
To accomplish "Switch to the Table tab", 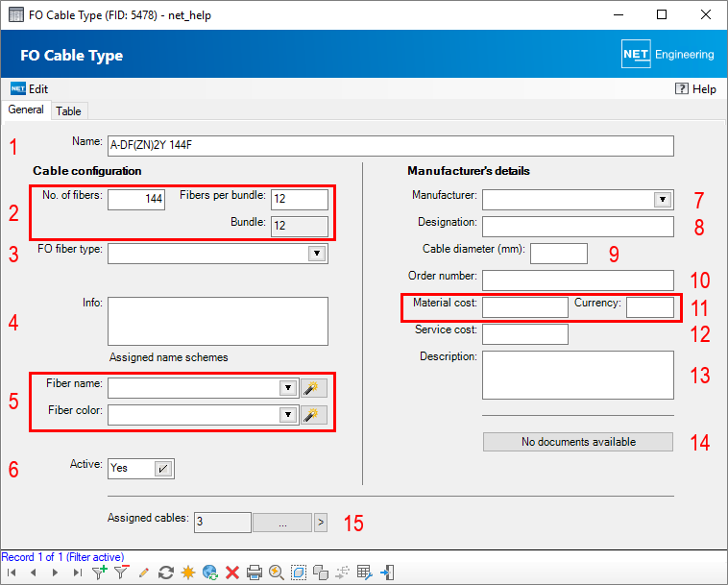I will point(68,111).
